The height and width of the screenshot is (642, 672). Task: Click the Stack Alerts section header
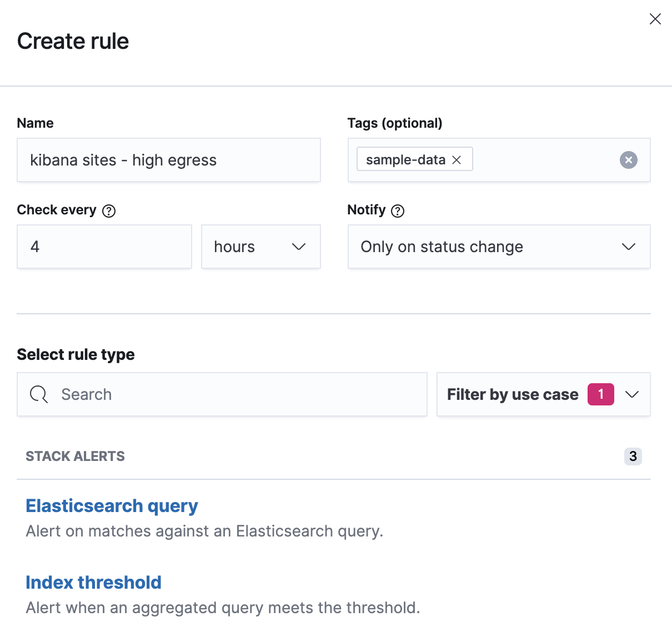point(75,456)
